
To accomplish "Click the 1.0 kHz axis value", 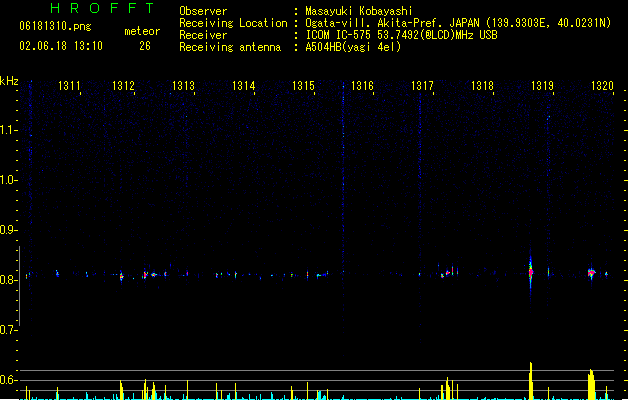I will coord(8,180).
